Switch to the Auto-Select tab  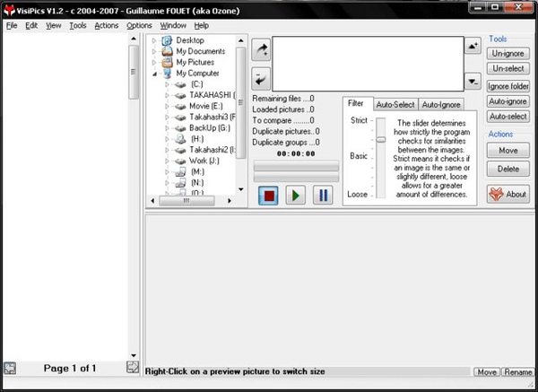(395, 105)
